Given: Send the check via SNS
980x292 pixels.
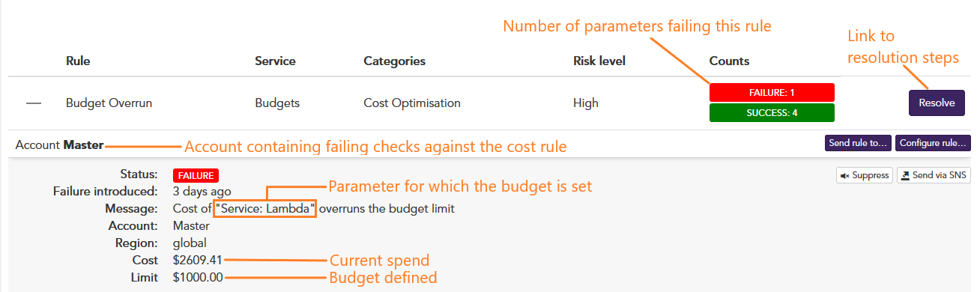Looking at the screenshot, I should click(934, 175).
